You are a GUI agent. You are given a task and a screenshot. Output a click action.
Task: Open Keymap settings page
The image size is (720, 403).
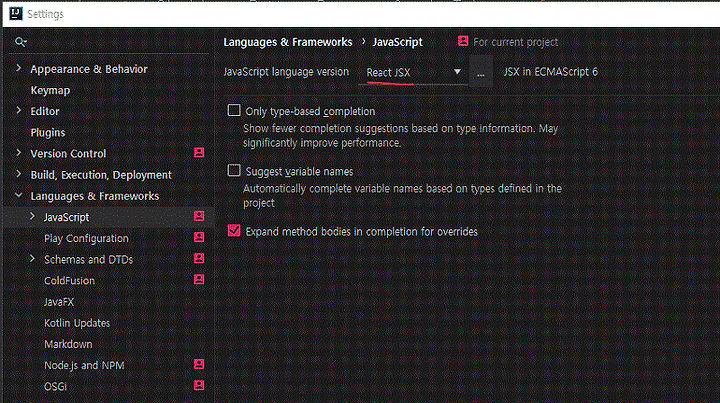click(x=50, y=90)
